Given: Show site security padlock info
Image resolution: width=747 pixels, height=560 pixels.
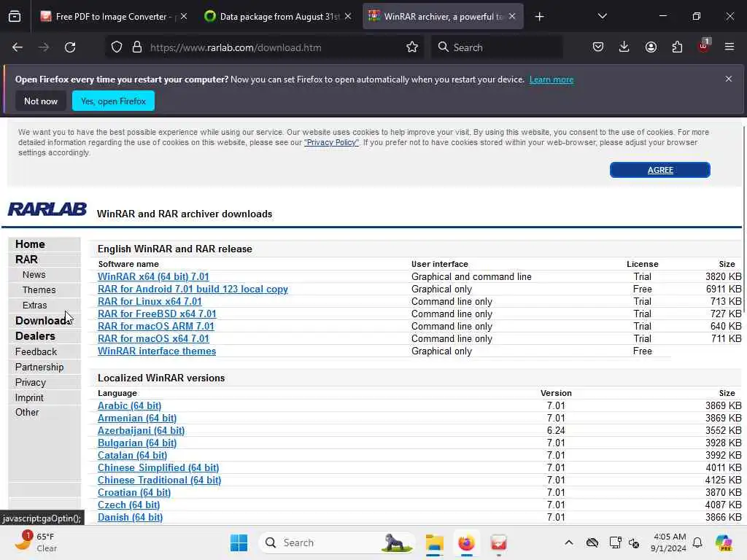Looking at the screenshot, I should [137, 47].
